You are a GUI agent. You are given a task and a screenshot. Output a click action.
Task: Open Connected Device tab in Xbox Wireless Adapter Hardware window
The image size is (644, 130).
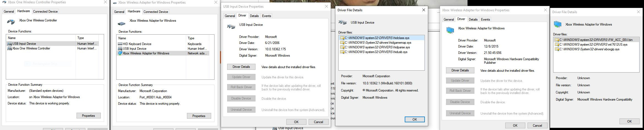pos(156,12)
